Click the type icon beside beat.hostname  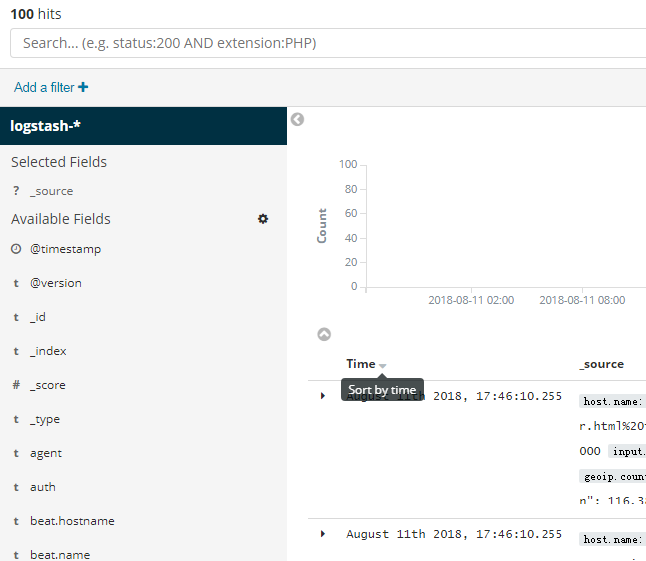pyautogui.click(x=16, y=521)
